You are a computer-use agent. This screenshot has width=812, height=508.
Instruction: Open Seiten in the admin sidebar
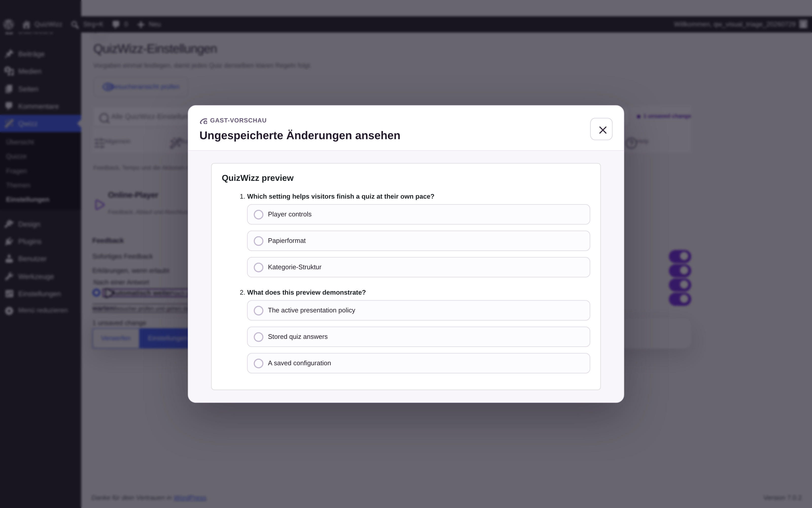[40, 89]
